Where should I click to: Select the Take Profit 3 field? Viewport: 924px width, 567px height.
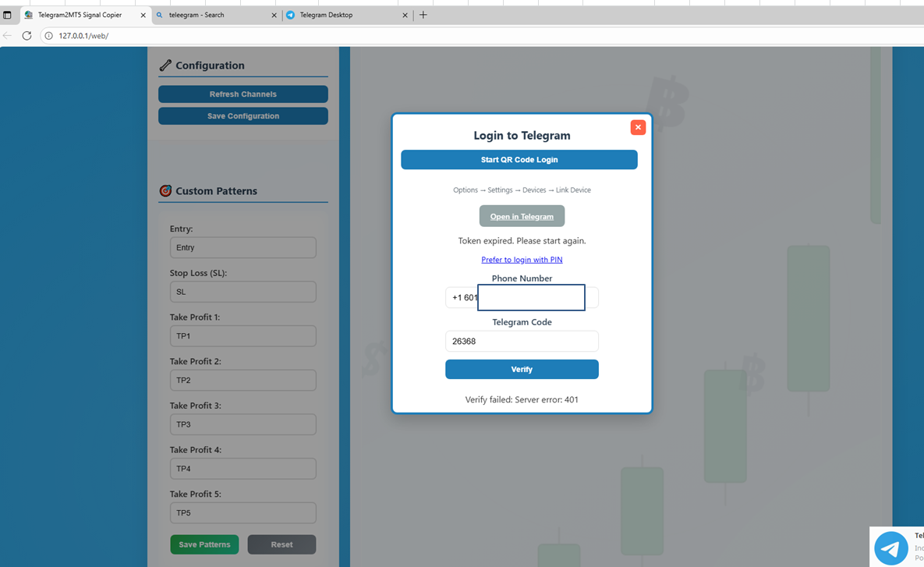(243, 424)
